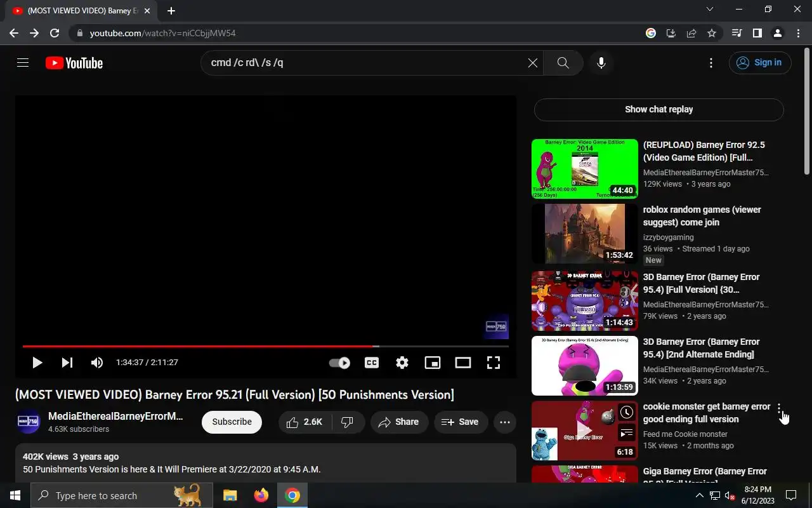Toggle the autoplay switch

(x=339, y=363)
